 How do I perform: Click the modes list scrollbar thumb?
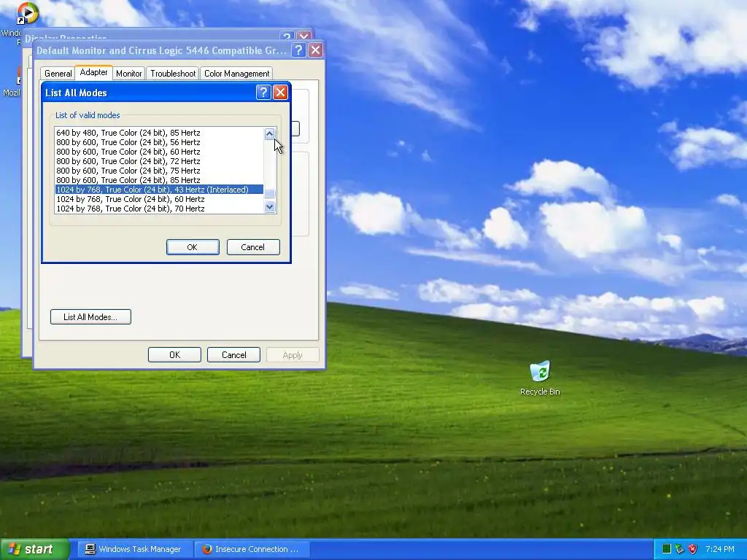pos(270,193)
